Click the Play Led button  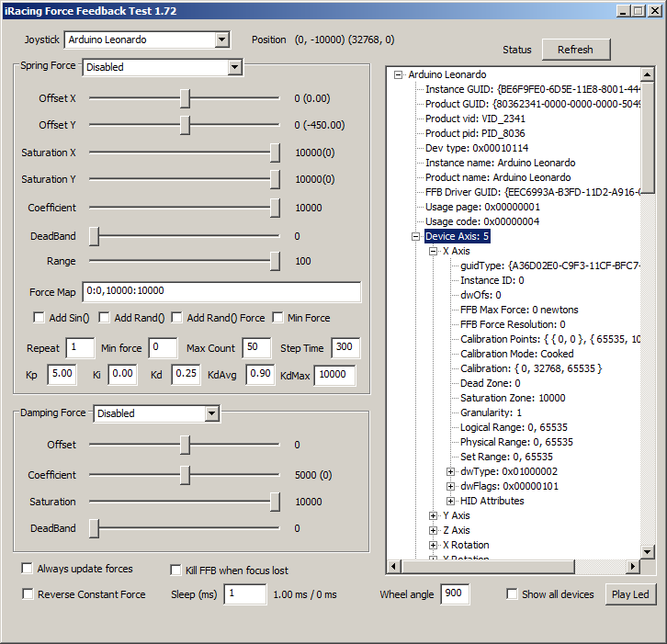(x=630, y=594)
